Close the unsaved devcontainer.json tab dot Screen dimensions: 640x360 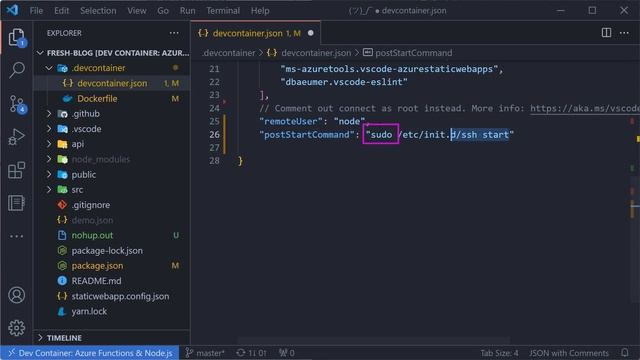point(311,33)
